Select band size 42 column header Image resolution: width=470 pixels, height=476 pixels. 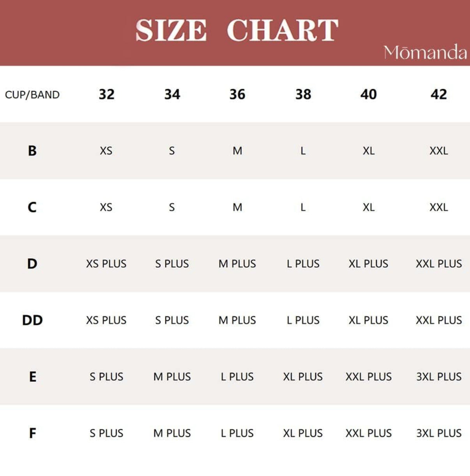[438, 94]
